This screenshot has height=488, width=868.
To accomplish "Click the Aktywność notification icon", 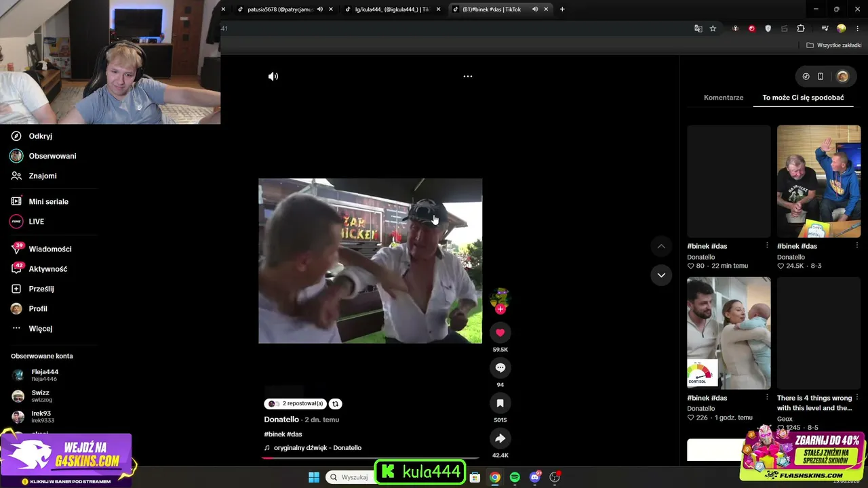I will coord(16,269).
